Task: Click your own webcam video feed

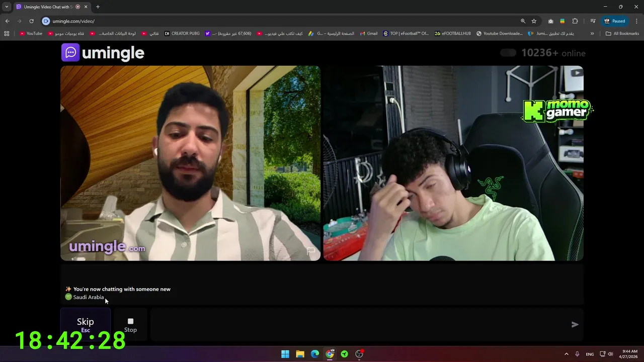Action: pyautogui.click(x=453, y=163)
